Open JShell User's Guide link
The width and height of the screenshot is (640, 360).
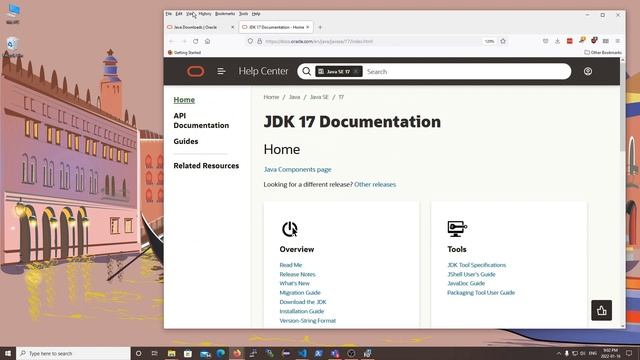[x=471, y=274]
